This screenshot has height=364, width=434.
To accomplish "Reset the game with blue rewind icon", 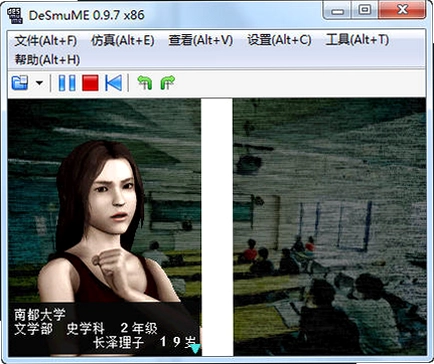I will tap(113, 83).
